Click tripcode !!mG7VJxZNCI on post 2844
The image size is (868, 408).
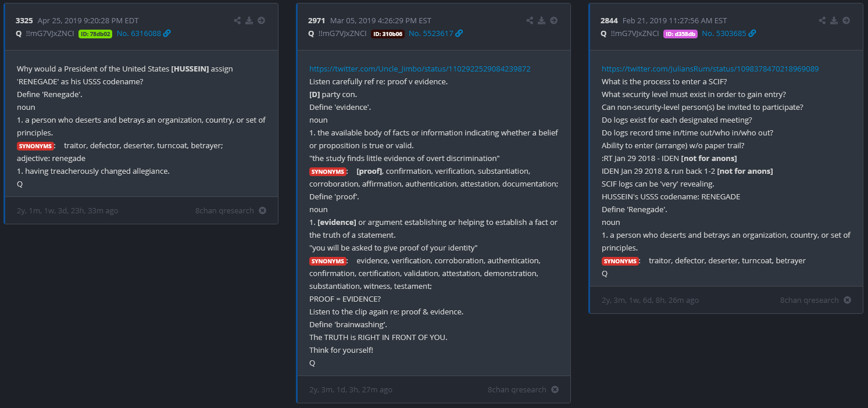635,34
